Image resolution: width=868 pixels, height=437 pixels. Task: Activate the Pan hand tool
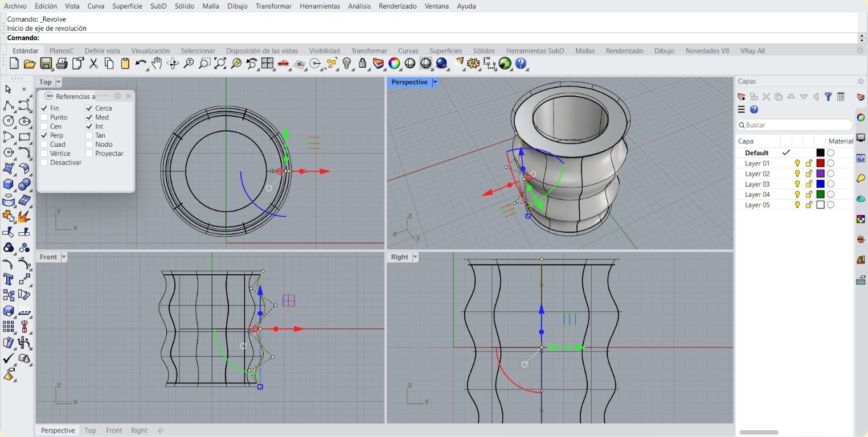[157, 64]
